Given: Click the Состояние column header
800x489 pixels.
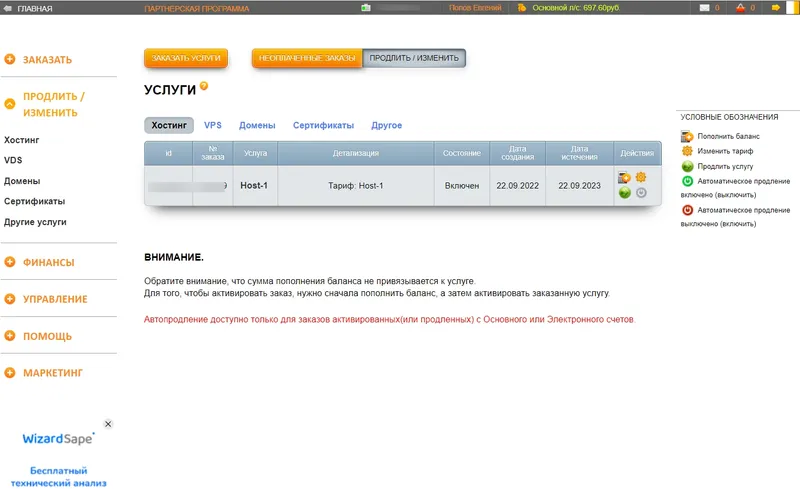Looking at the screenshot, I should point(462,153).
